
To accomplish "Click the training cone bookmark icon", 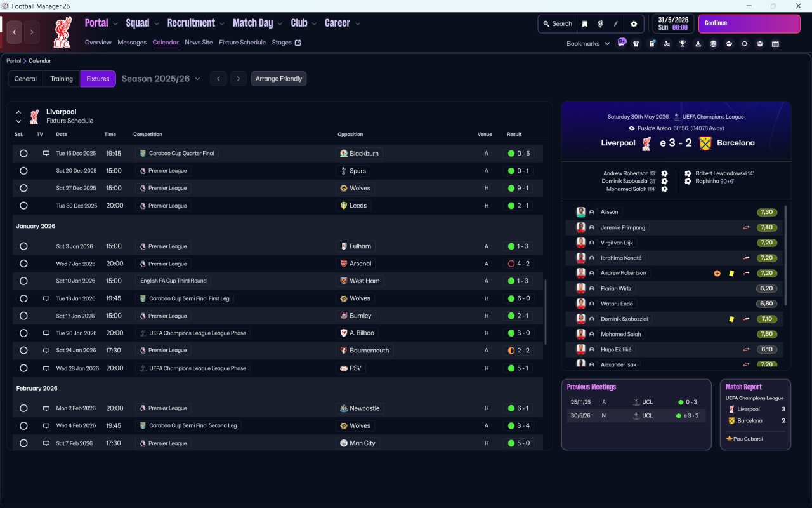I will (698, 44).
